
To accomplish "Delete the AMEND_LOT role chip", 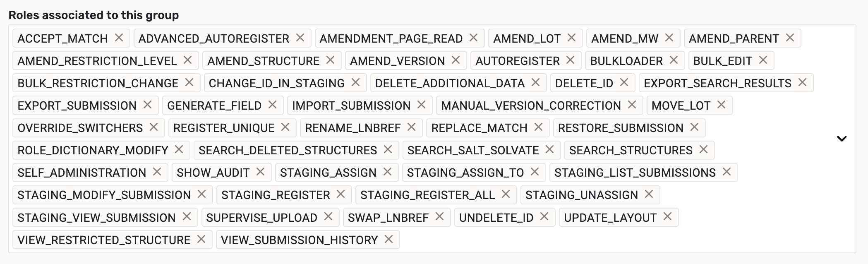I will click(x=571, y=38).
